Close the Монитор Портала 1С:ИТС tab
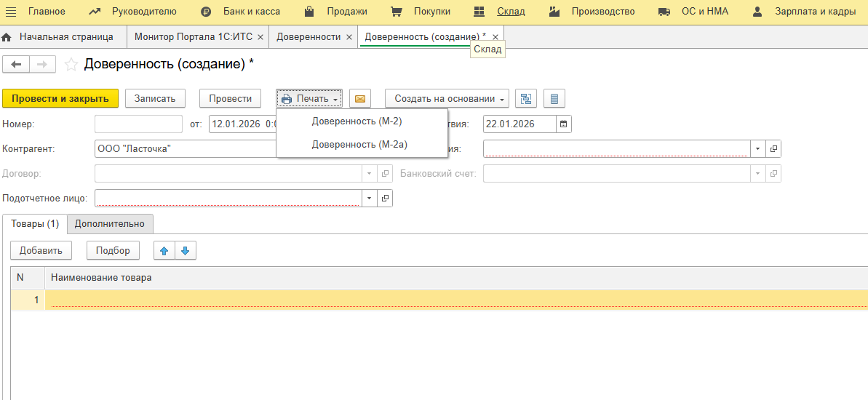The image size is (868, 400). pos(260,37)
